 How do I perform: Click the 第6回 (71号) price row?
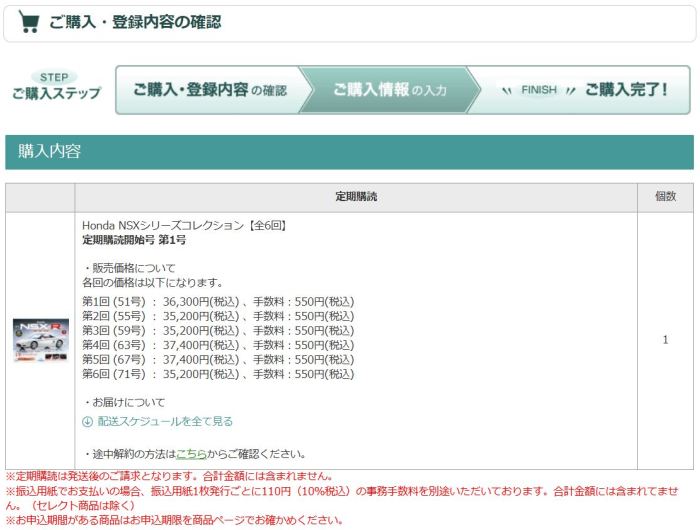tap(218, 374)
